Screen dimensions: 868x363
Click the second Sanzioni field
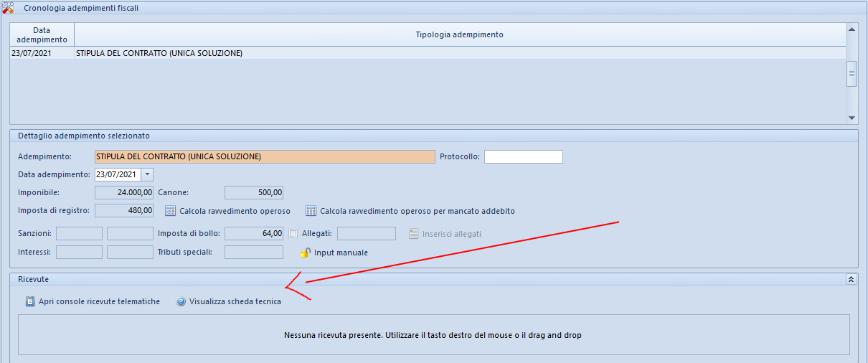point(130,233)
